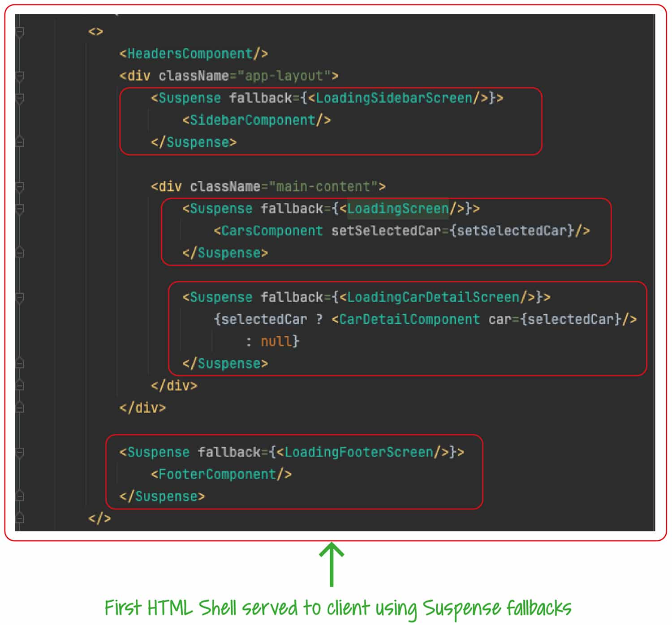Collapse the fragment opening tag fold marker
This screenshot has height=625, width=672.
[20, 32]
